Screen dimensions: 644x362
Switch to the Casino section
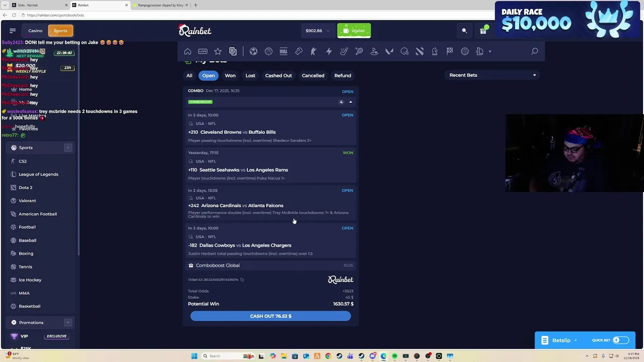click(x=35, y=31)
